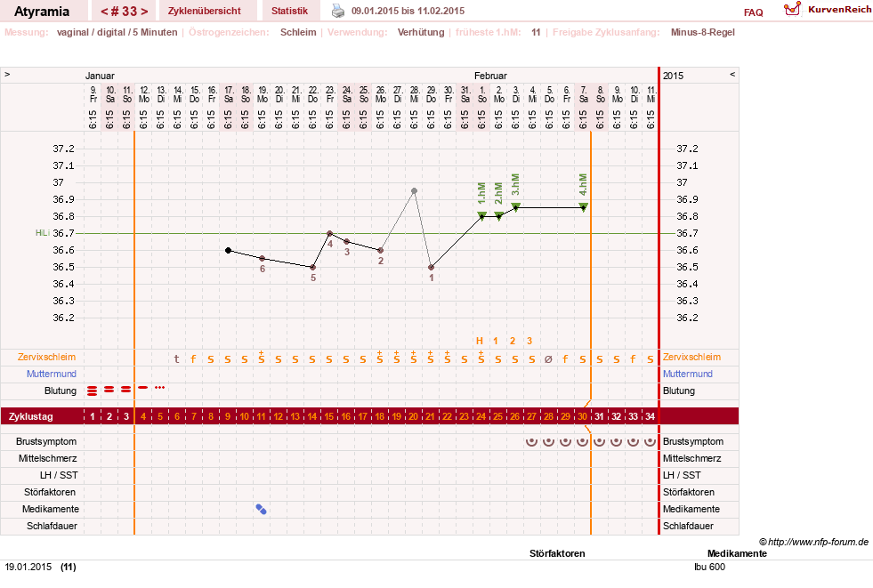This screenshot has height=588, width=873.
Task: Click the date header 9. Fr
Action: pyautogui.click(x=93, y=94)
